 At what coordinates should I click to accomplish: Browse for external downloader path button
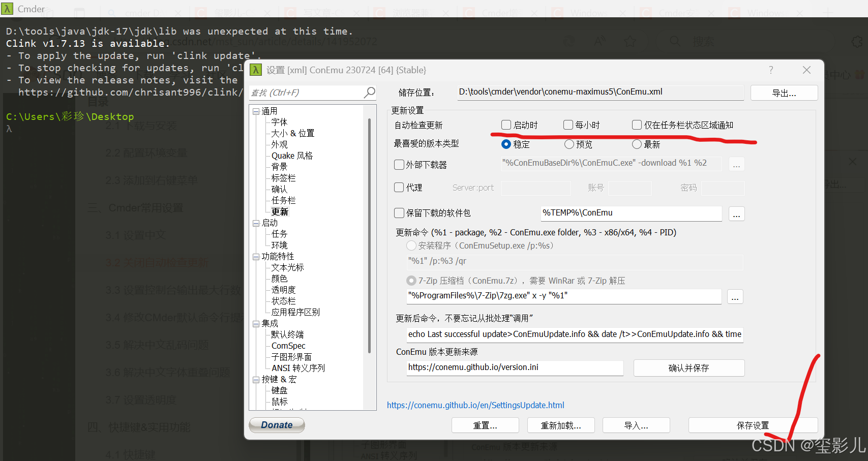point(736,164)
